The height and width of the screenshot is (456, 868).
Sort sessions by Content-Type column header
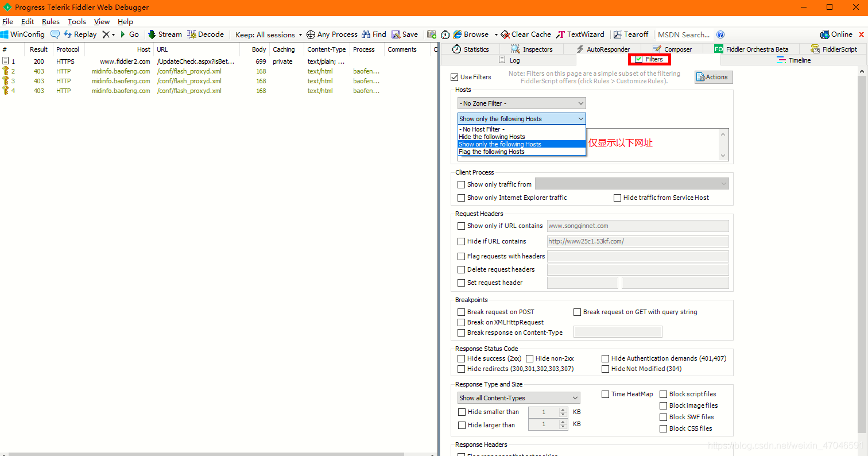[x=327, y=49]
